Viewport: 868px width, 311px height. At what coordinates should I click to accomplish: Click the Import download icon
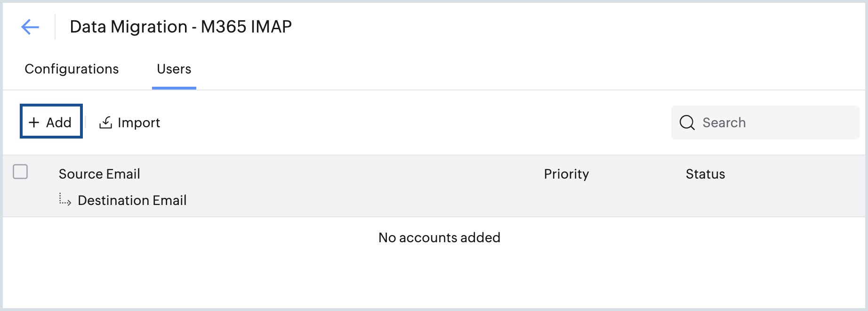pyautogui.click(x=105, y=123)
